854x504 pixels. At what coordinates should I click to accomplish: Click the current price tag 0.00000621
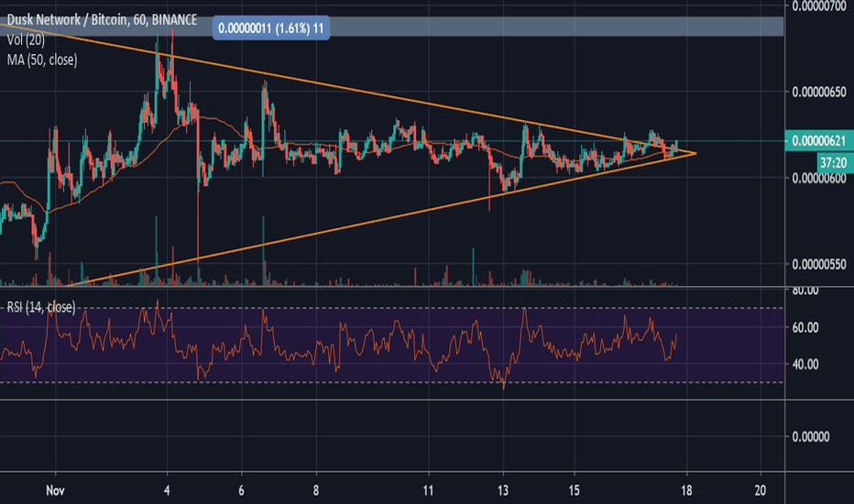point(818,141)
